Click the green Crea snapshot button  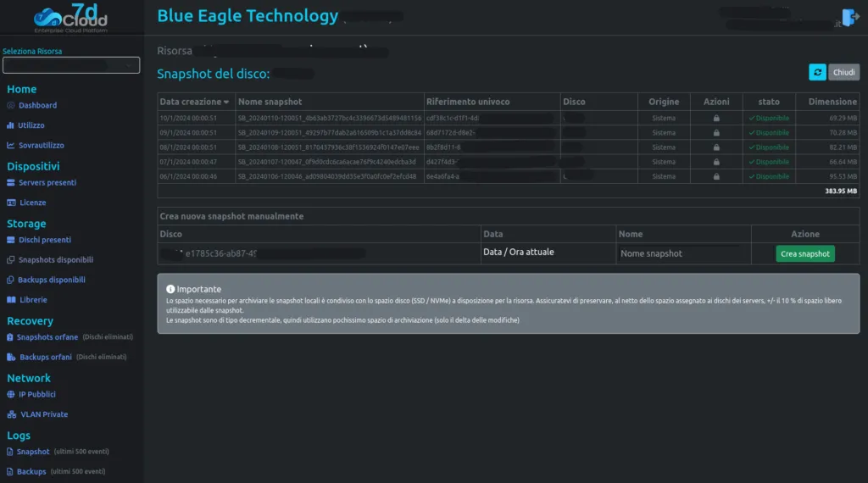point(805,254)
